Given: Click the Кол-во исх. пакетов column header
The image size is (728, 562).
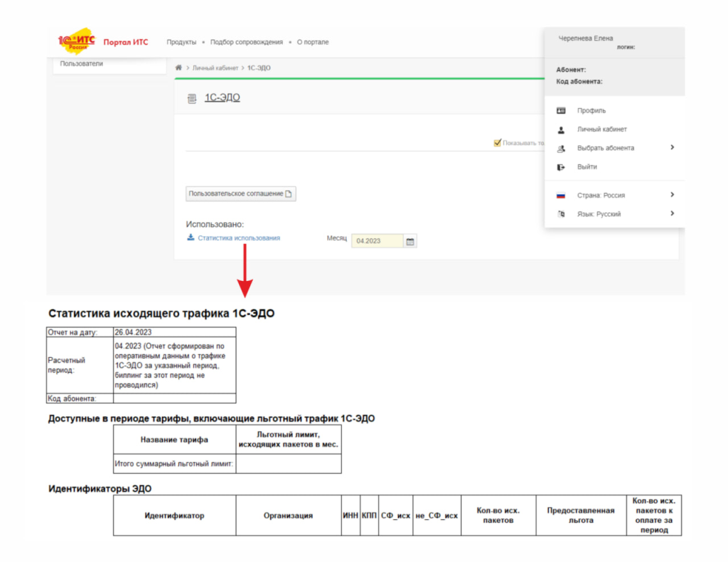Looking at the screenshot, I should (x=498, y=516).
